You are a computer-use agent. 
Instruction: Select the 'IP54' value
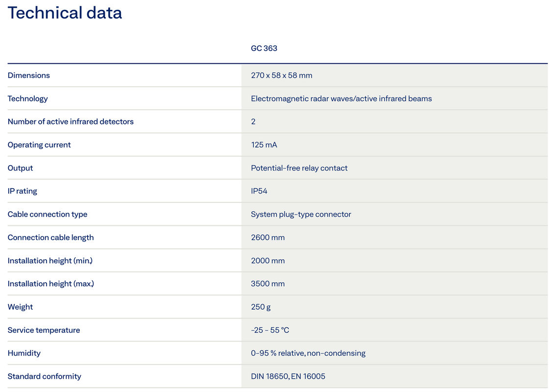(259, 191)
